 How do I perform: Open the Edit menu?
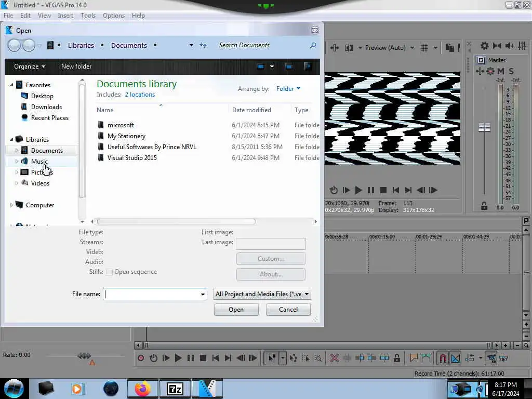(x=25, y=16)
